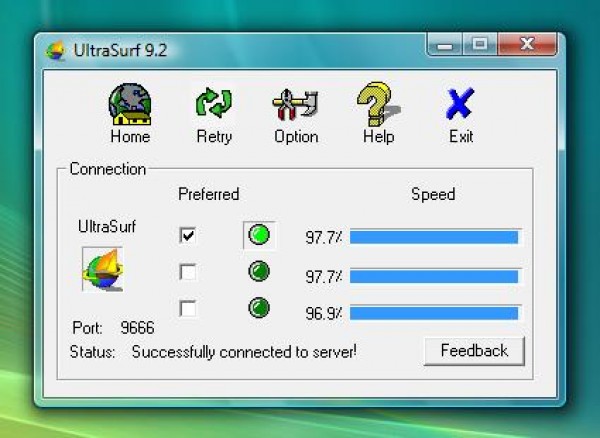The image size is (600, 438).
Task: Click the third server's dark green indicator
Action: coord(259,308)
